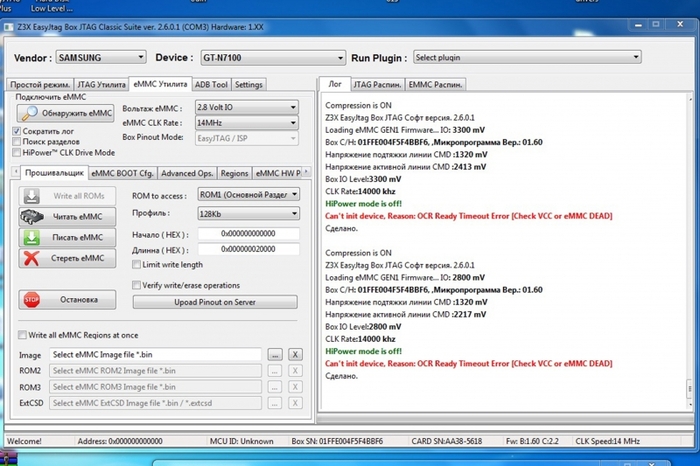Tick Verify write/erase operations

coord(137,285)
